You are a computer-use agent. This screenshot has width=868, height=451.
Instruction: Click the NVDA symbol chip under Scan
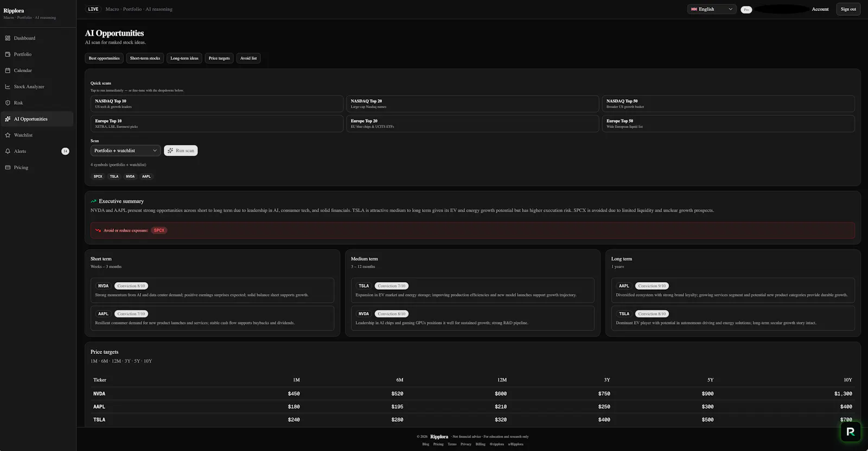point(130,176)
